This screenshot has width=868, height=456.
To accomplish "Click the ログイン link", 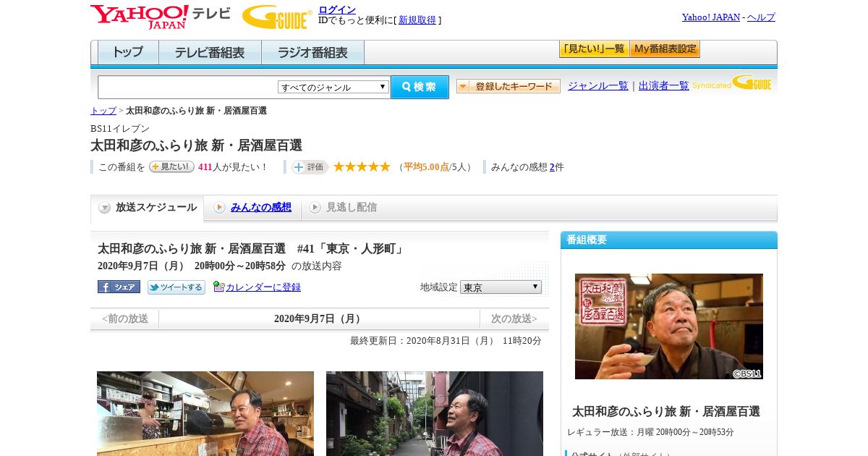I will coord(337,9).
